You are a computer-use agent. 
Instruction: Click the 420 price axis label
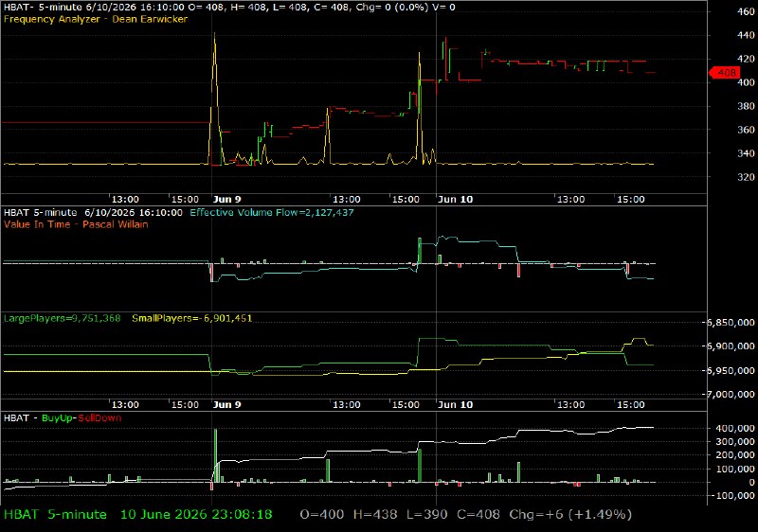pyautogui.click(x=746, y=59)
